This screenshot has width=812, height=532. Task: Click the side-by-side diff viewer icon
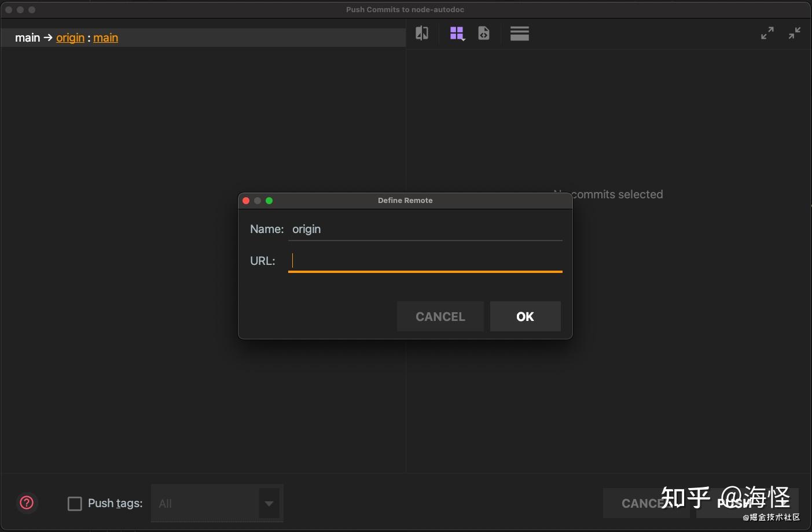(x=421, y=33)
